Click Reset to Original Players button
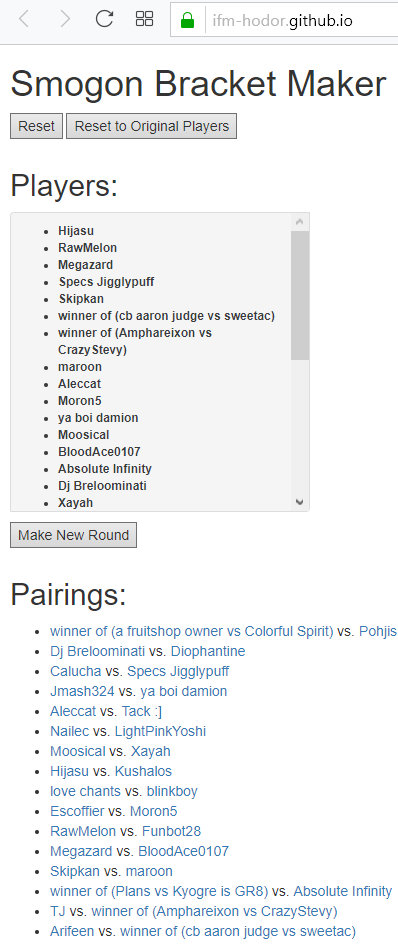Screen dimensions: 398x948 [151, 126]
